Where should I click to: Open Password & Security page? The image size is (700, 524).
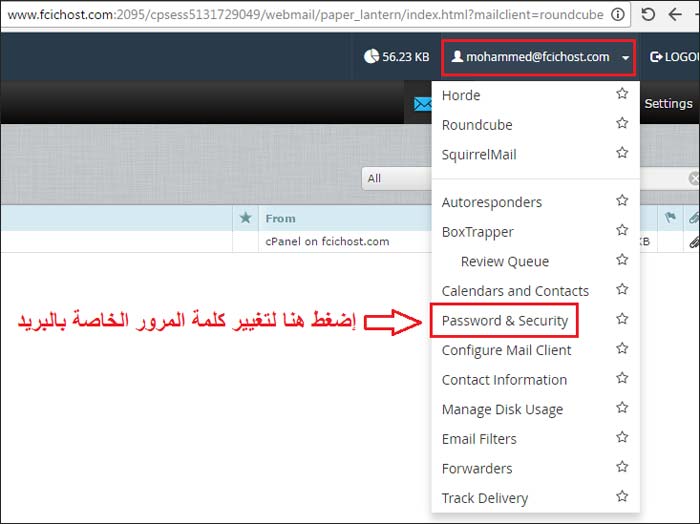(x=504, y=320)
